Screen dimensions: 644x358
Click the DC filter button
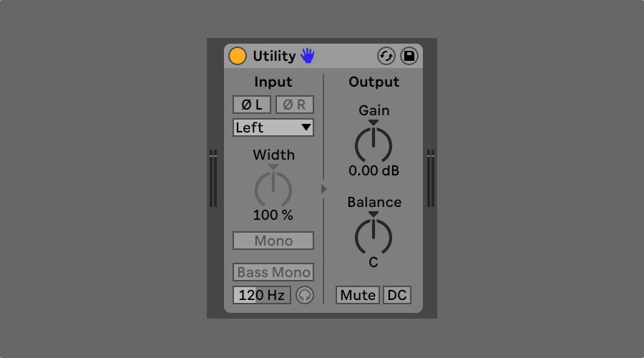[x=396, y=295]
